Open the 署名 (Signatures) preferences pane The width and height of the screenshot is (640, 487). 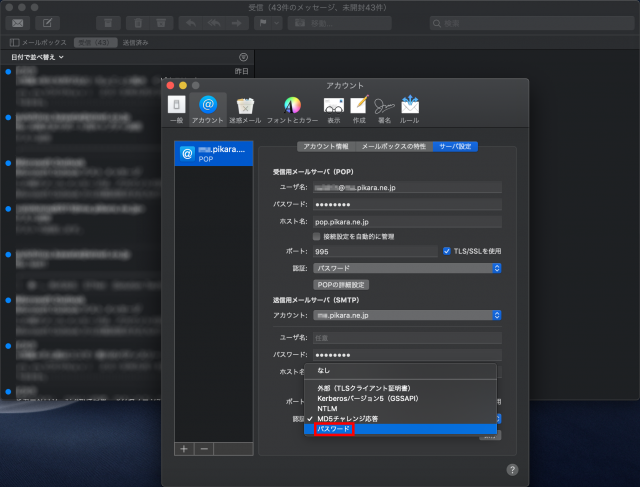point(384,108)
